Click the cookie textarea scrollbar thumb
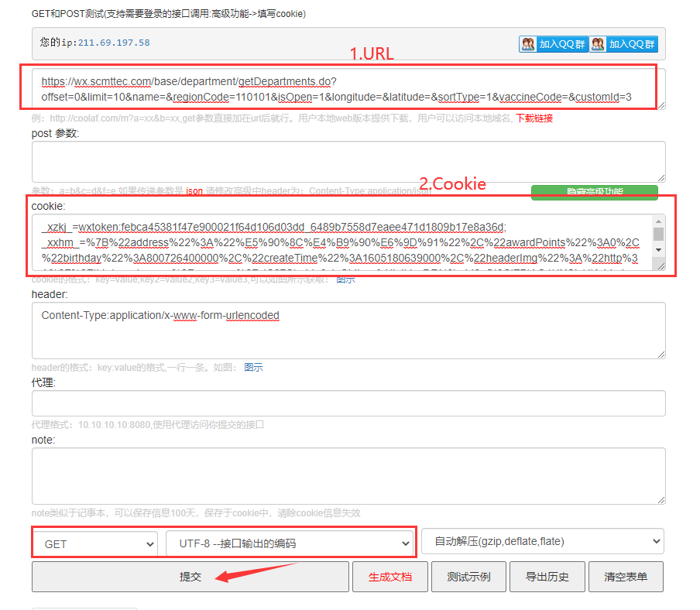The width and height of the screenshot is (700, 610). (658, 235)
